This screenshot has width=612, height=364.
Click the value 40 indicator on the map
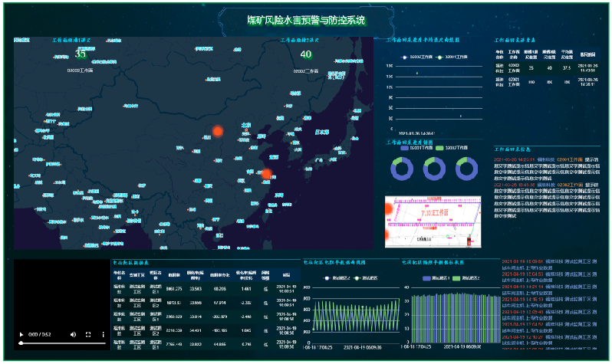(x=306, y=54)
